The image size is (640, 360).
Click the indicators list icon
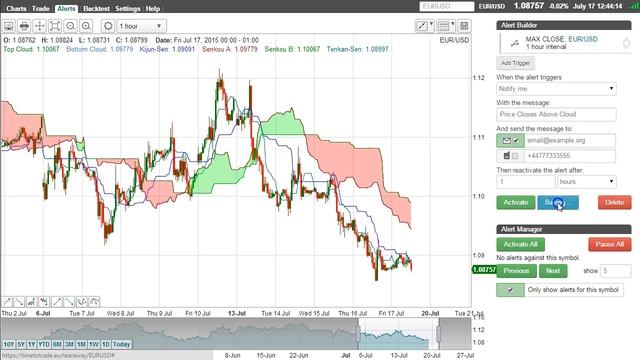click(443, 26)
